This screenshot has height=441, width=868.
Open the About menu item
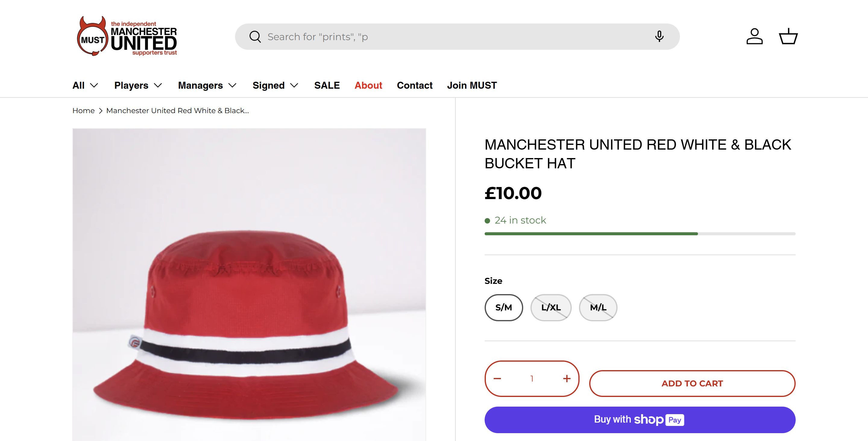tap(368, 85)
